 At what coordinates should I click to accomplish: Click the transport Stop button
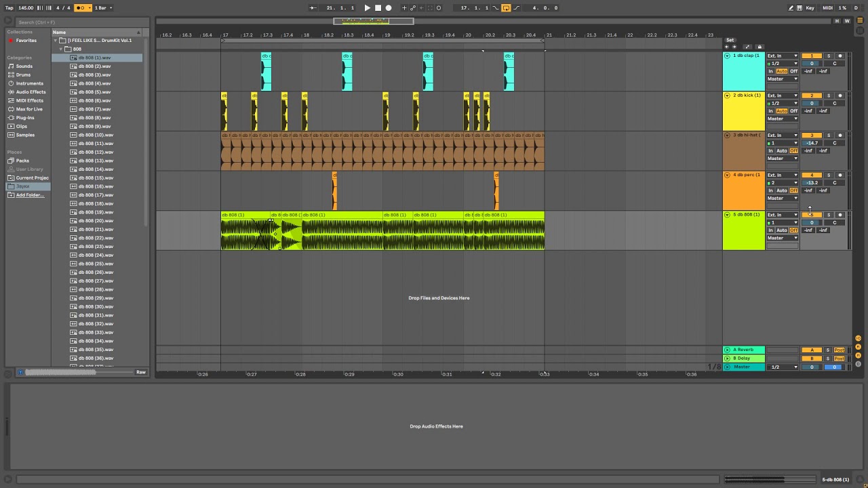point(378,8)
